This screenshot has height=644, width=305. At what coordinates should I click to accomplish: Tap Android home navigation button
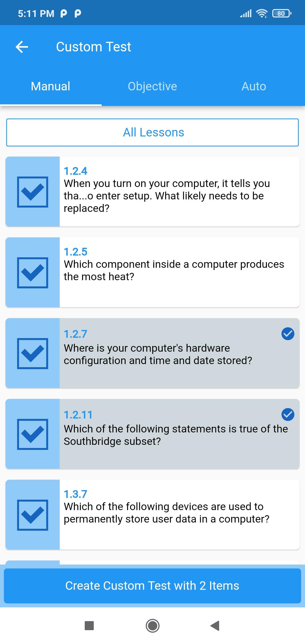(152, 626)
